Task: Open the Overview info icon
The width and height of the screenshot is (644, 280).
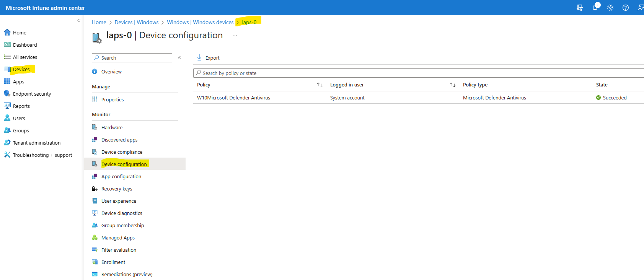Action: [x=95, y=72]
